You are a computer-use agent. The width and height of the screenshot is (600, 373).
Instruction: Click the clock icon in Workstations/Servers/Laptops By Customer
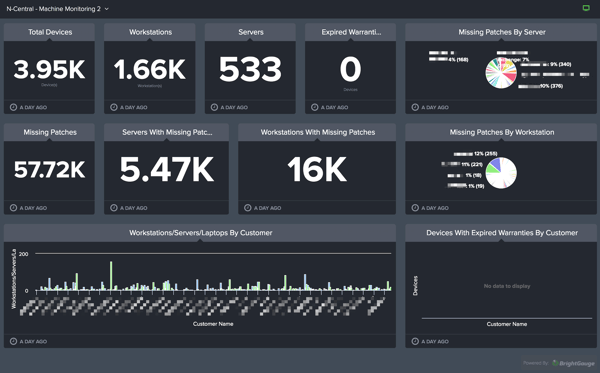pos(13,341)
